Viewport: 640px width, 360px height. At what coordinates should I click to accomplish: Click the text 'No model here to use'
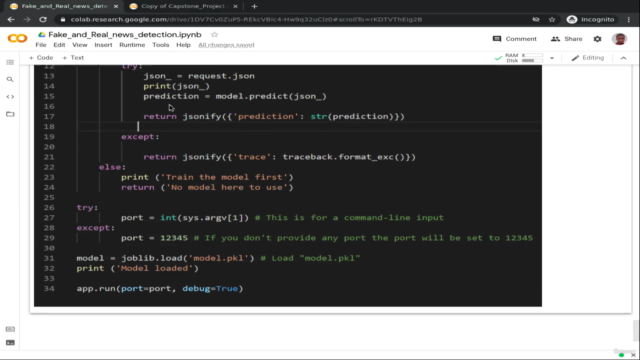click(x=227, y=187)
